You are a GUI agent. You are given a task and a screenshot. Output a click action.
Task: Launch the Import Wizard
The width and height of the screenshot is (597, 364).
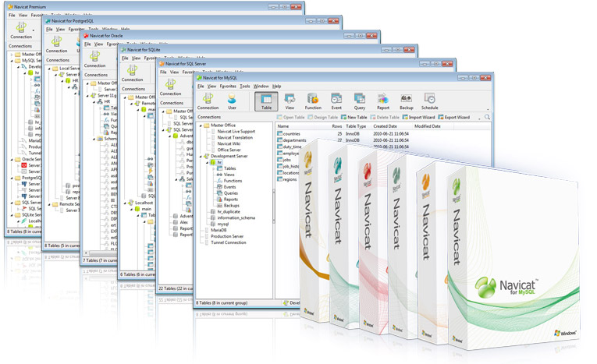419,118
